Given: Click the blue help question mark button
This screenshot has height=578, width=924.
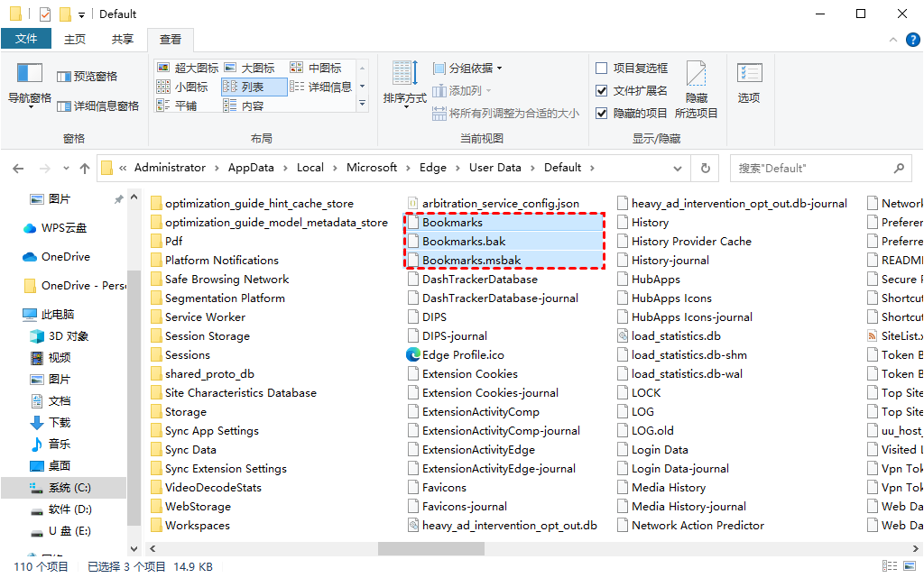Looking at the screenshot, I should tap(912, 39).
